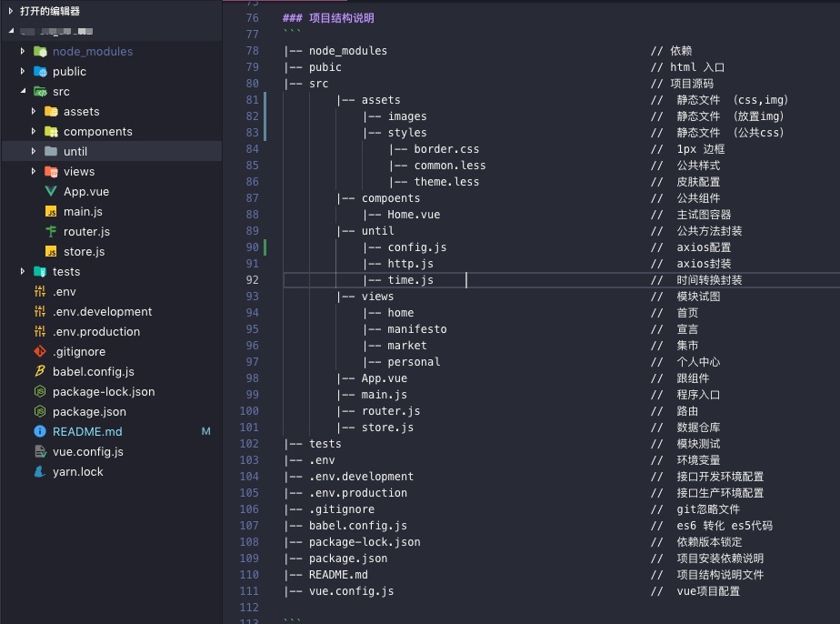Viewport: 840px width, 624px height.
Task: Click 'time.js' on line 92
Action: [410, 280]
